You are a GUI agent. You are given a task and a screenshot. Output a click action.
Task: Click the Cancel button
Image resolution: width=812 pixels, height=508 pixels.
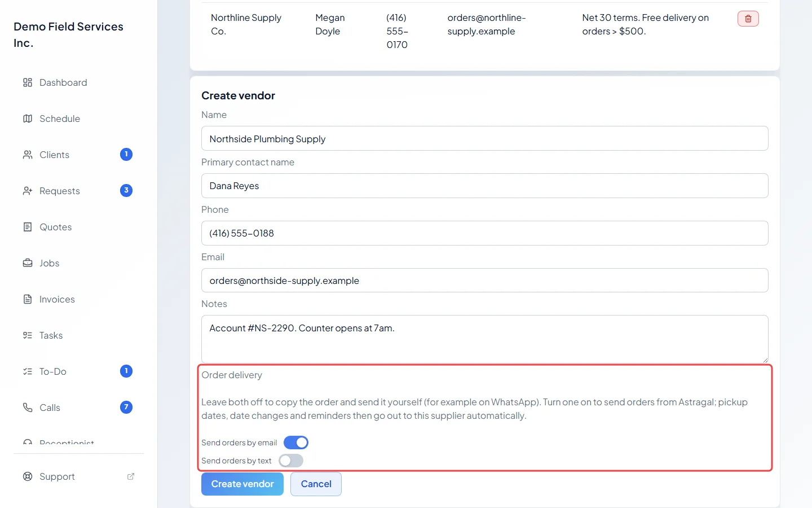point(316,484)
